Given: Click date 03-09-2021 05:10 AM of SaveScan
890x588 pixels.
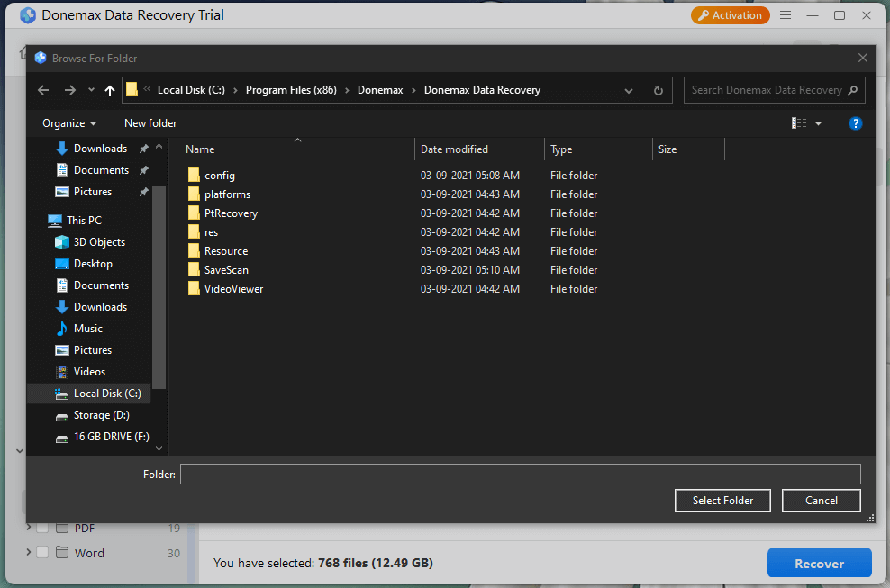Looking at the screenshot, I should 470,270.
